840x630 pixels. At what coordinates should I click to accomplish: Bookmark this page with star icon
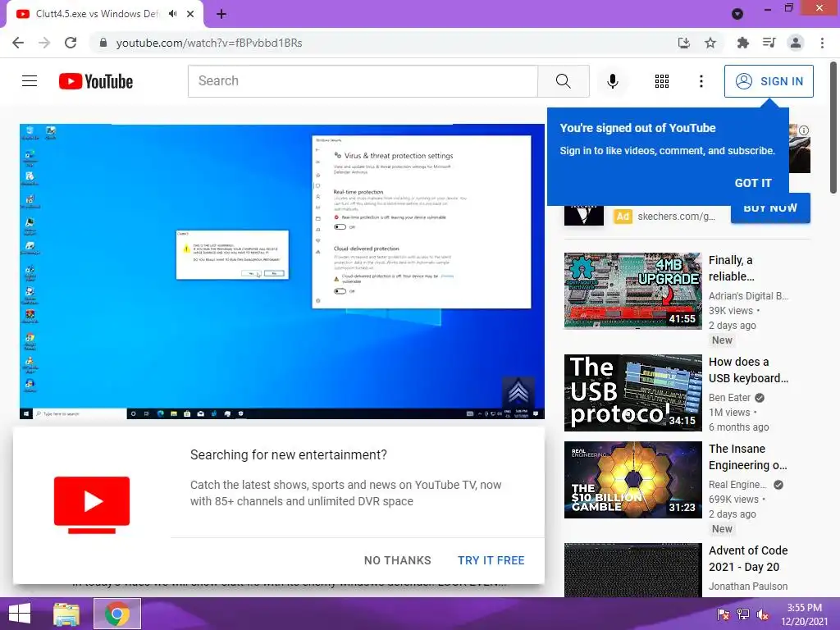point(710,43)
